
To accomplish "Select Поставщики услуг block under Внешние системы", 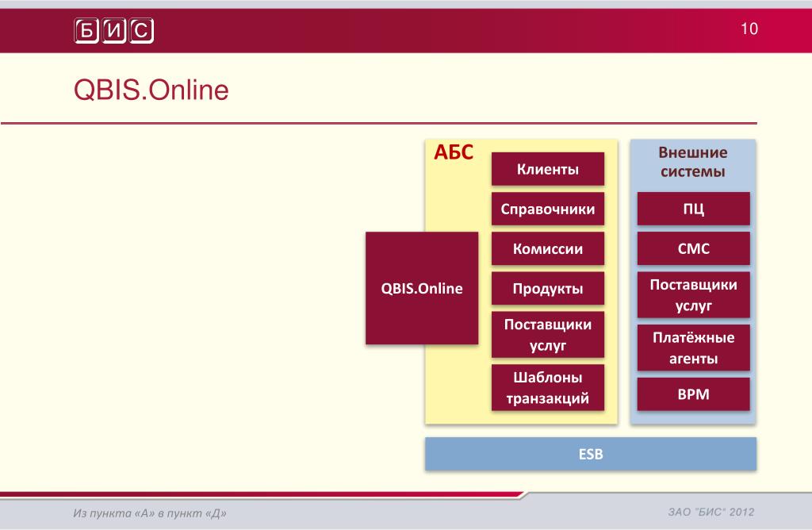I will [693, 295].
